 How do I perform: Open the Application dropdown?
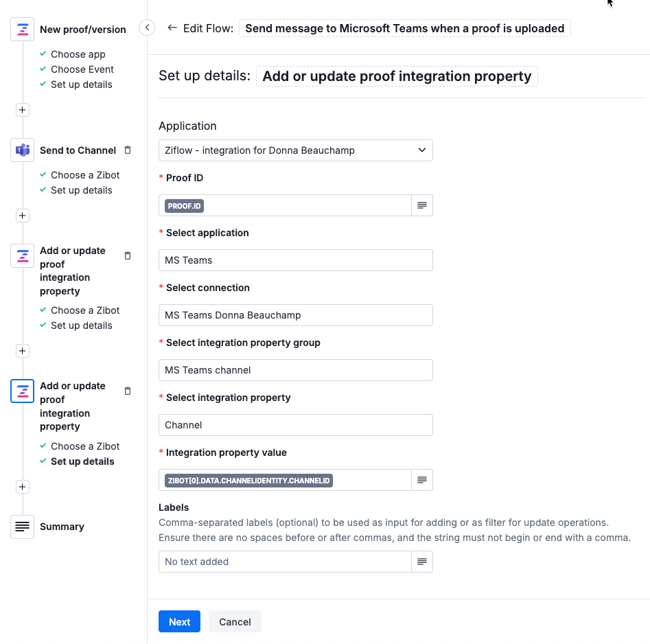[x=295, y=150]
